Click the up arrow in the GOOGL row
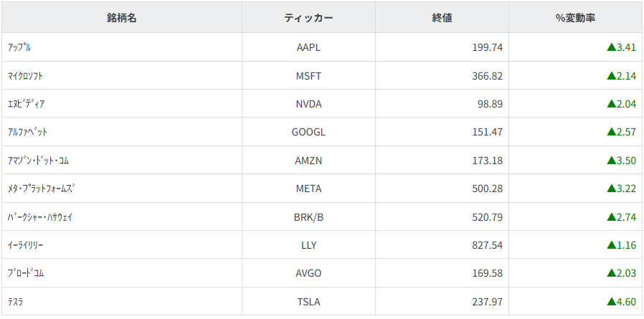This screenshot has width=644, height=319. 612,132
